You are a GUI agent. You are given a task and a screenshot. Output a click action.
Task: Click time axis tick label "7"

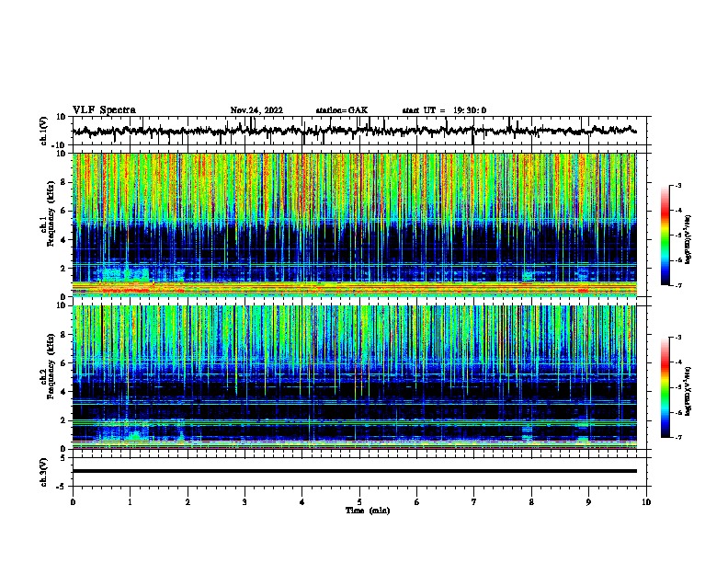click(474, 501)
